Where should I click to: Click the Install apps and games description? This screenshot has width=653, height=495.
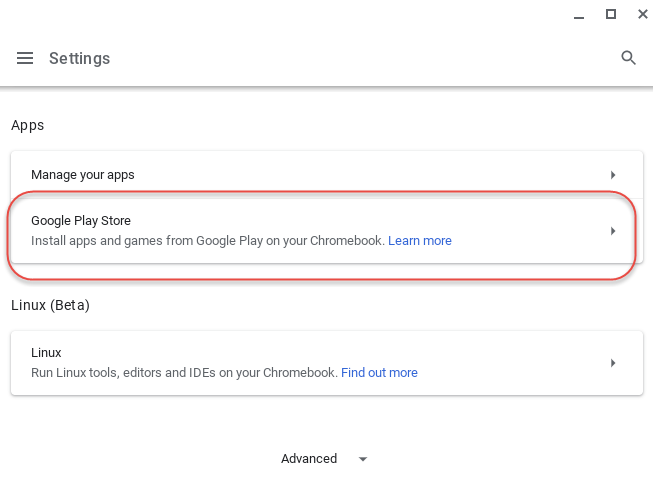pyautogui.click(x=207, y=241)
